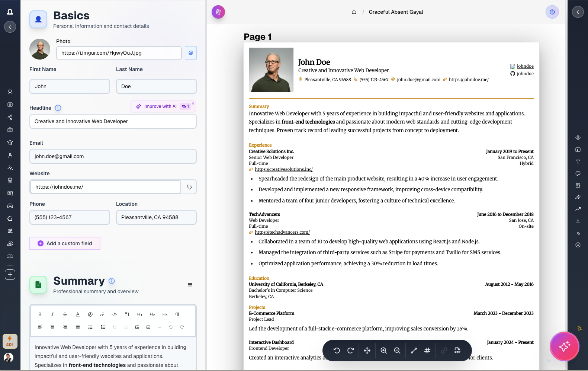Toggle page break line in artboard toolbar

(x=414, y=351)
